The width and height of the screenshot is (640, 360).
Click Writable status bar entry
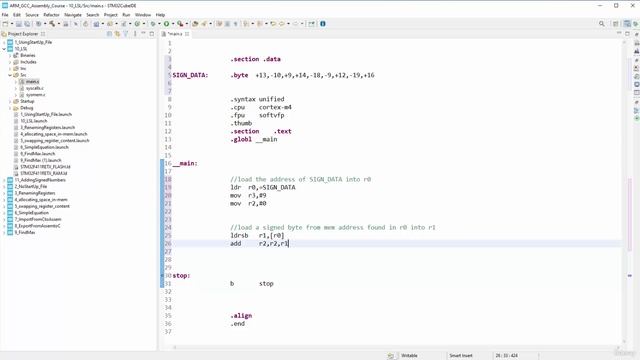click(x=409, y=356)
